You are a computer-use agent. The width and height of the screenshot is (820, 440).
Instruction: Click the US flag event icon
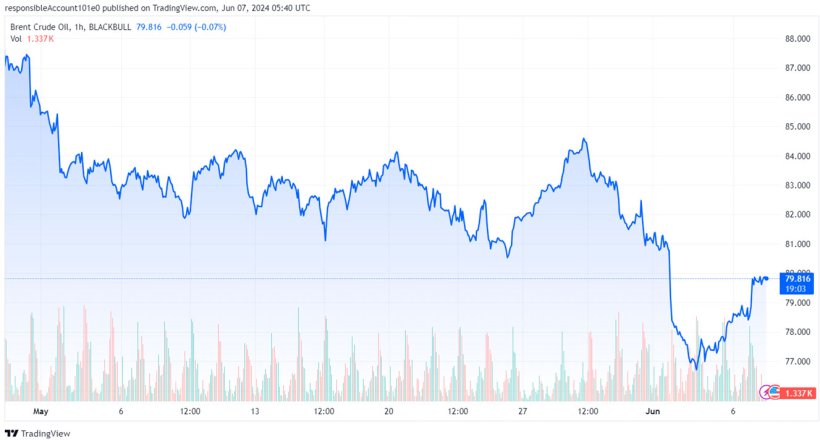tap(774, 392)
